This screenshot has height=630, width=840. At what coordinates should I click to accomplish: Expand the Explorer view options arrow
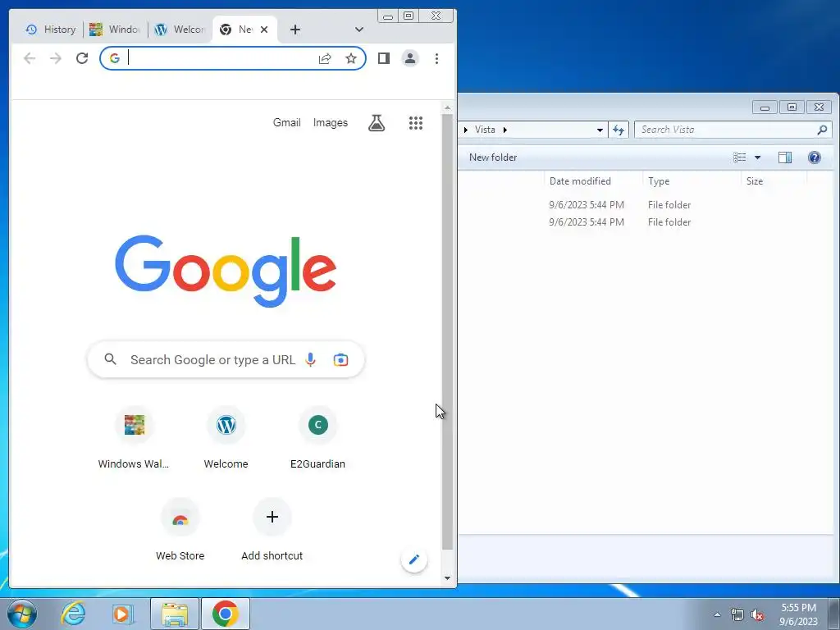757,157
